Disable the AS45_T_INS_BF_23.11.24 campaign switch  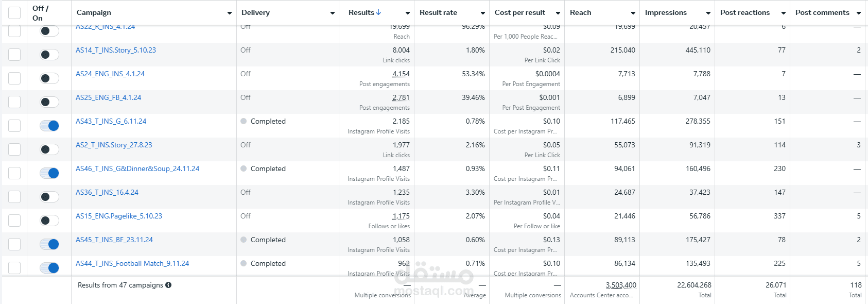pos(49,244)
